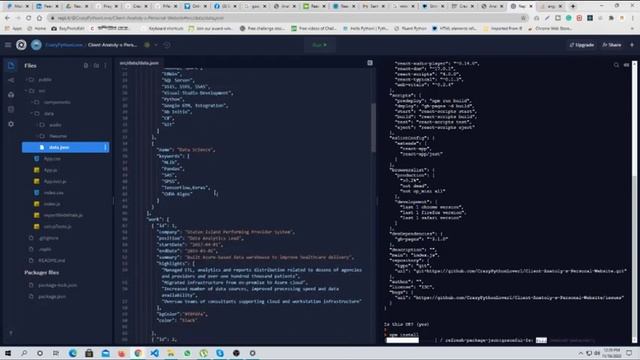Open the Windows Start menu
Image resolution: width=640 pixels, height=360 pixels.
coord(8,353)
